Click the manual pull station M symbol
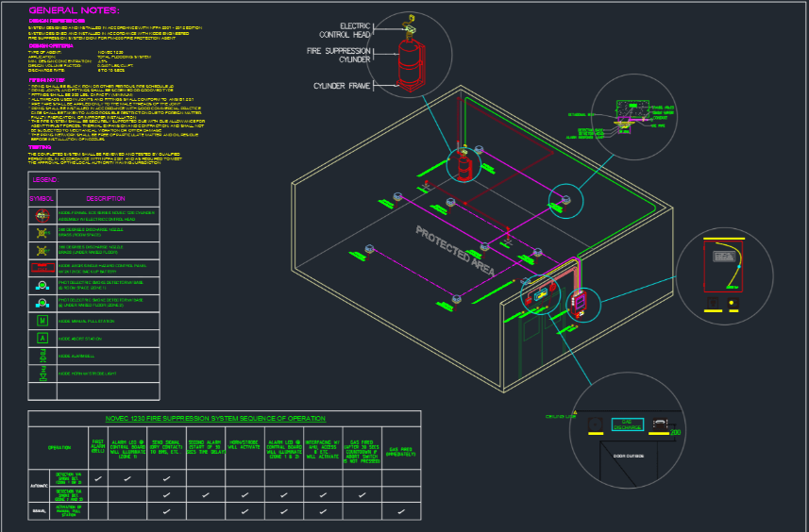Viewport: 809px width, 532px height. pos(42,321)
